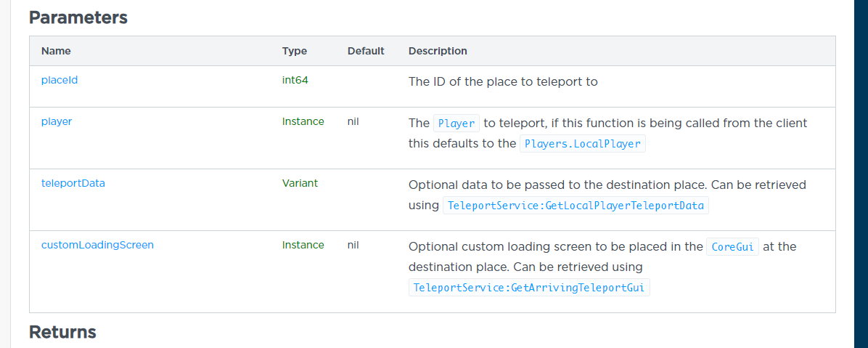Click the placeId parameter name
The image size is (868, 348).
pos(60,81)
